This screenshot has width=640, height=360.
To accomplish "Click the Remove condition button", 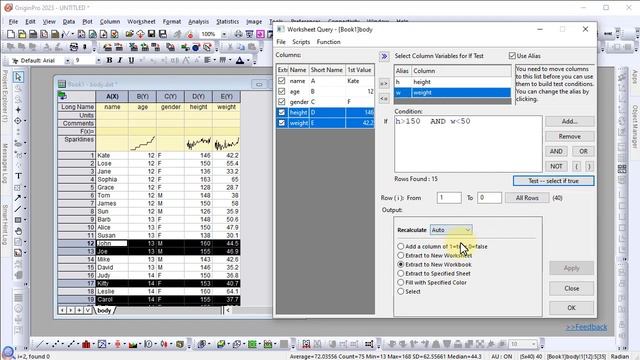I will click(569, 136).
